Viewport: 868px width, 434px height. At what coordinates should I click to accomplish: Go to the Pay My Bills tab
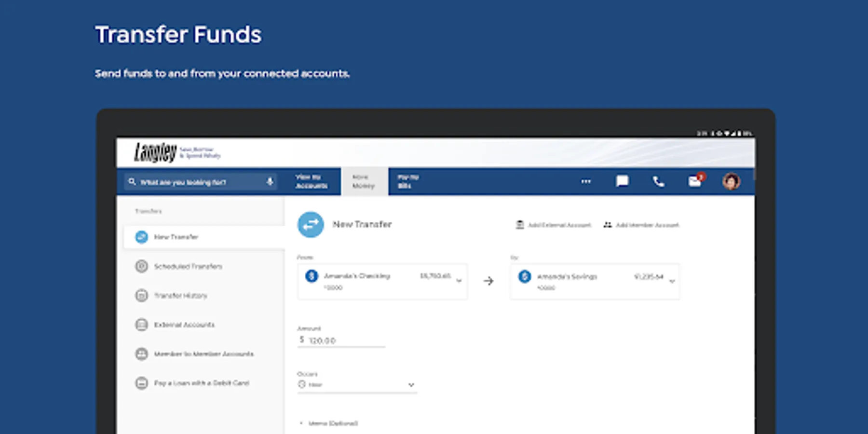coord(408,181)
